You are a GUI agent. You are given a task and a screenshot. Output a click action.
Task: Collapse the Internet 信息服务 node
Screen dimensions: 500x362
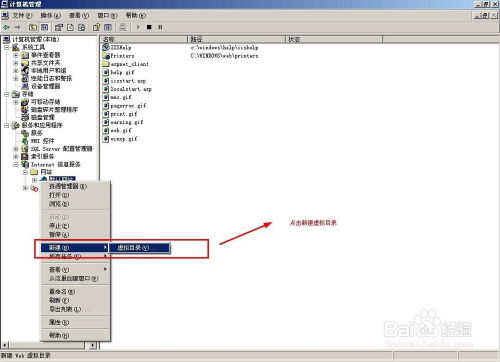(16, 164)
